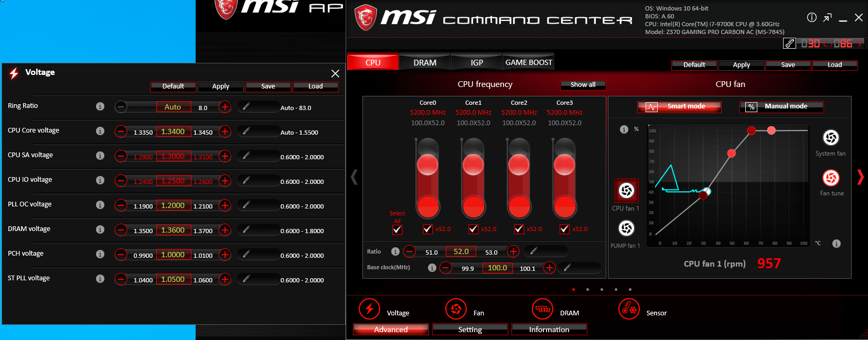Select the PUMP fan 1 icon
Image resolution: width=868 pixels, height=340 pixels.
pyautogui.click(x=626, y=228)
